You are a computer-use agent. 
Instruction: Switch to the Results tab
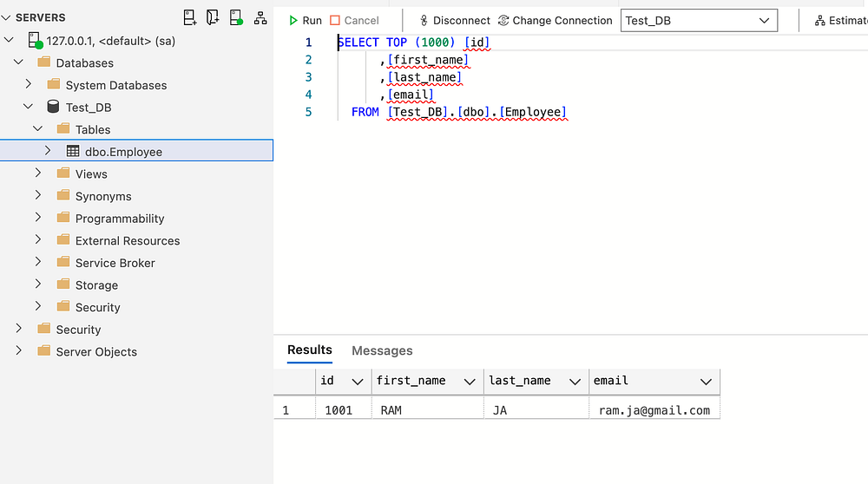(310, 350)
